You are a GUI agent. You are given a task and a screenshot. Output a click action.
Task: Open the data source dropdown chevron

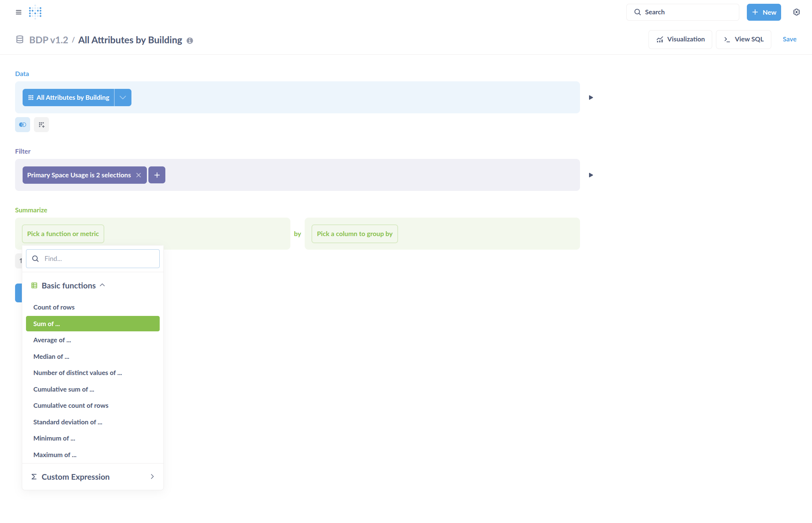click(x=123, y=98)
